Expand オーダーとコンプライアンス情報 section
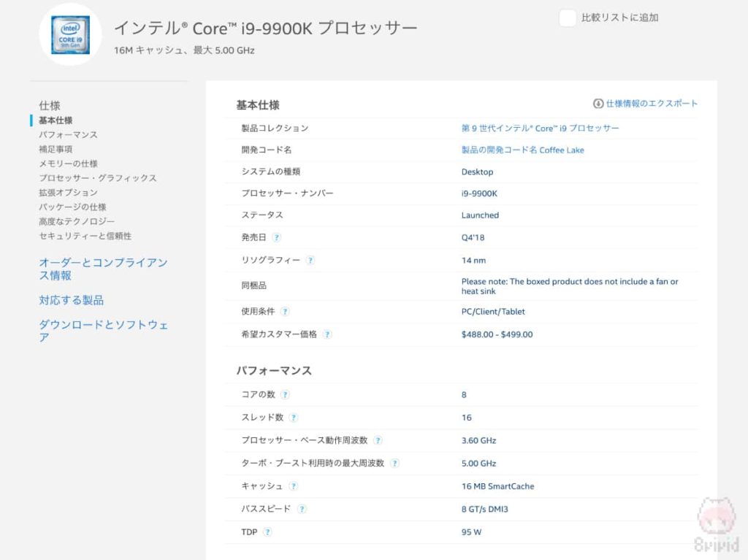The height and width of the screenshot is (560, 748). tap(103, 269)
